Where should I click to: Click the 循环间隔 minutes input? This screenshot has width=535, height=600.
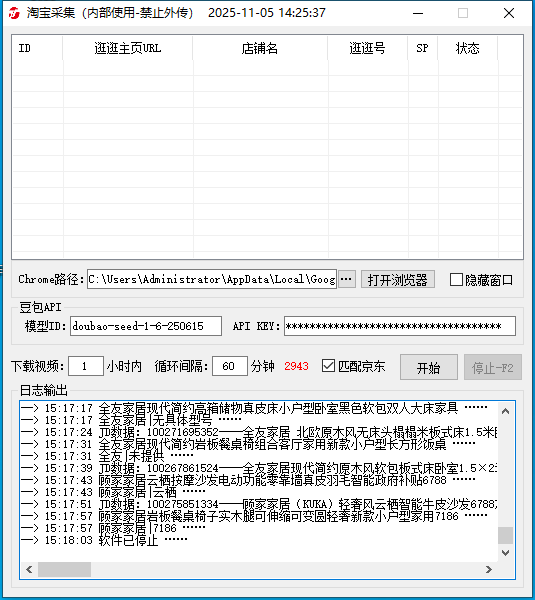coord(230,366)
